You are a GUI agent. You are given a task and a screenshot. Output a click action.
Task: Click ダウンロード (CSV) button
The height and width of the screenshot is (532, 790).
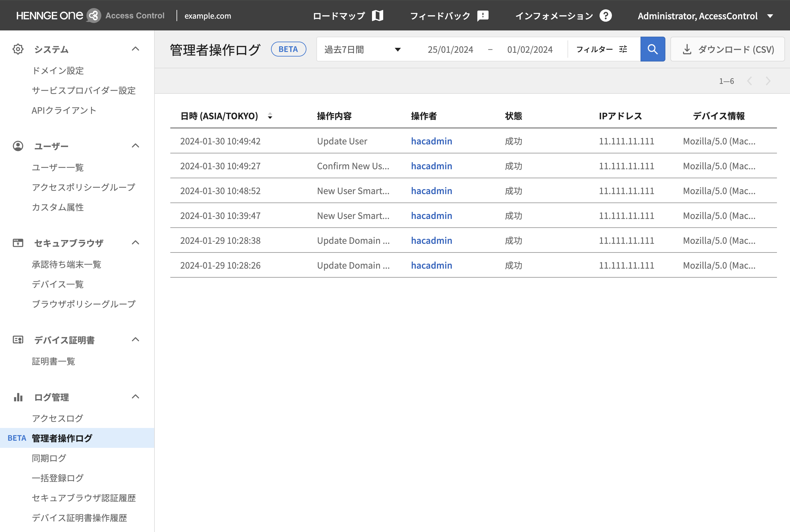coord(728,49)
